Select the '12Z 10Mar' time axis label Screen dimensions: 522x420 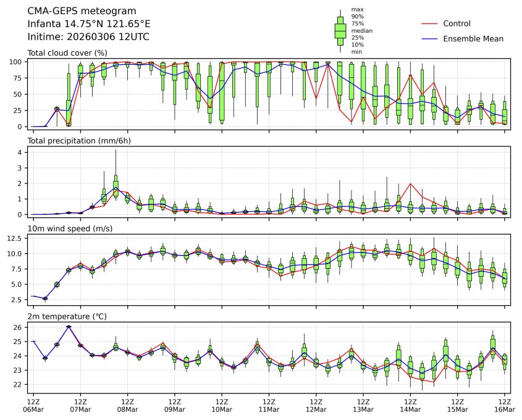click(x=222, y=405)
